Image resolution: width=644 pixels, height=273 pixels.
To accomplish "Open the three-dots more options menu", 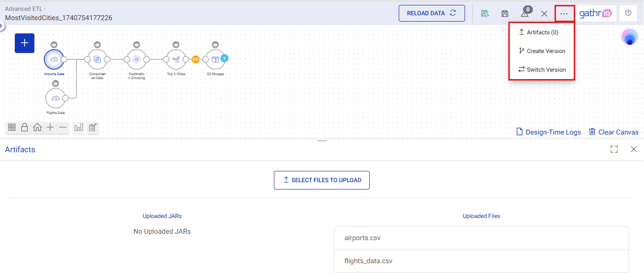I will [564, 14].
